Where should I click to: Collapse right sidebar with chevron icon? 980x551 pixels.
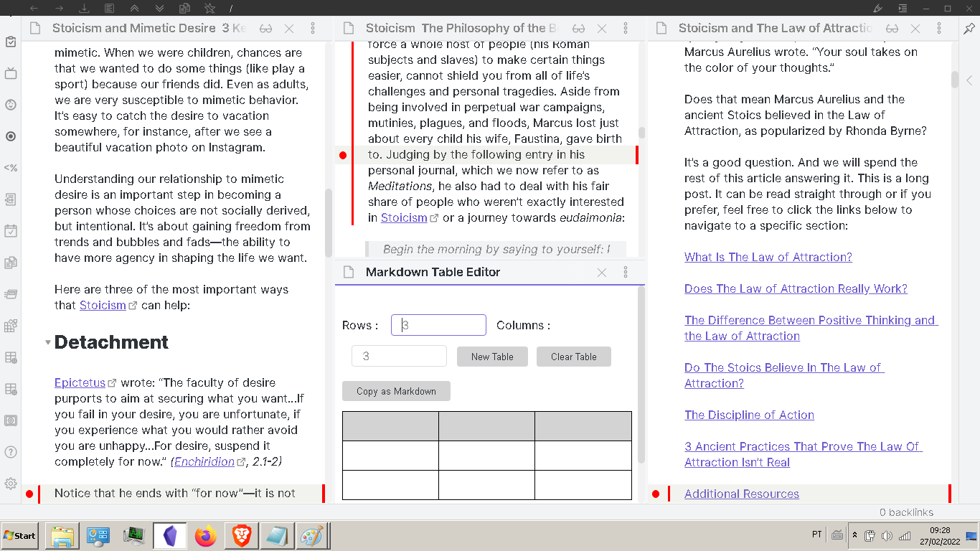pos(969,80)
